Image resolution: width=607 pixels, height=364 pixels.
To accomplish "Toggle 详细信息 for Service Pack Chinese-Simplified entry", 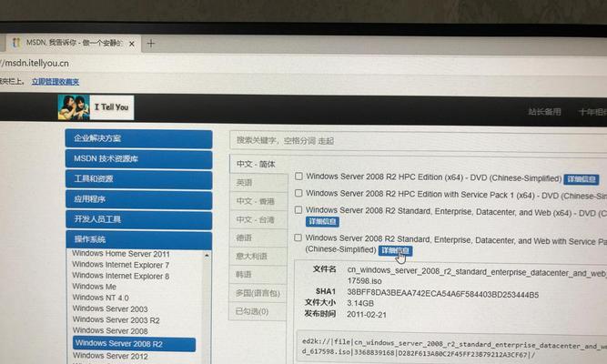I will (395, 251).
